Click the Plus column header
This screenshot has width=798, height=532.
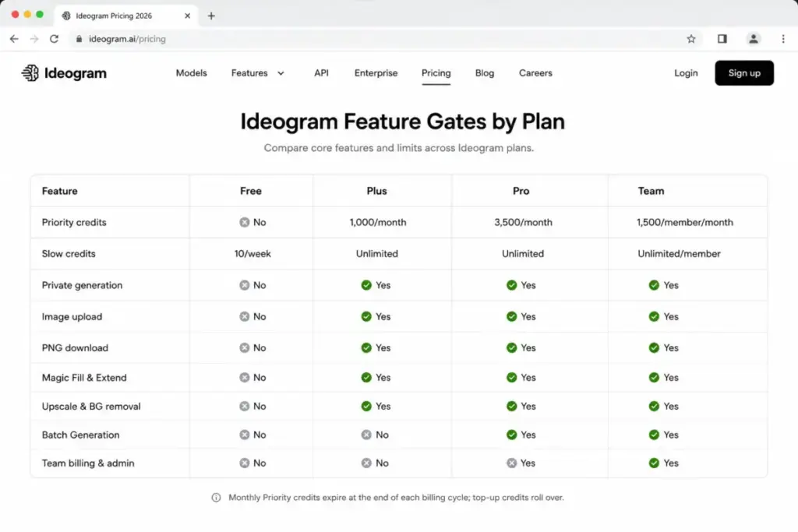coord(376,191)
